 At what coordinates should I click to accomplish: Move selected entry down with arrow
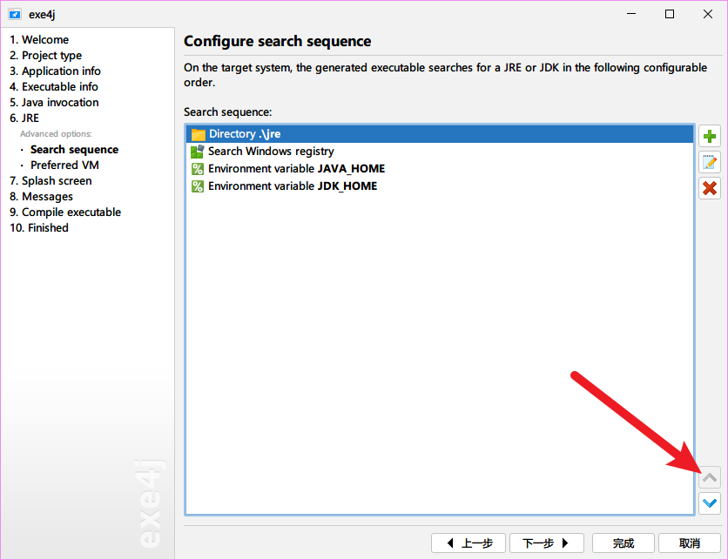pos(710,503)
